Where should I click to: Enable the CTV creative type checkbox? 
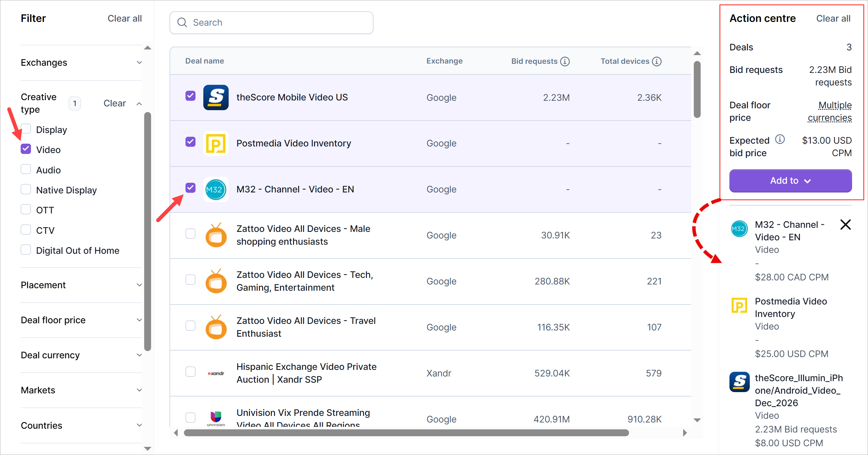point(26,230)
